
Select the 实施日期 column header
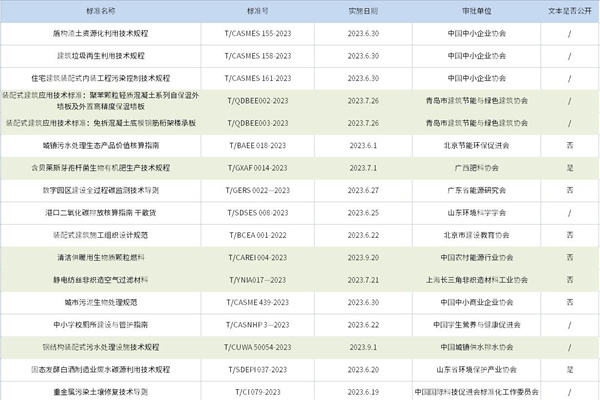click(363, 10)
